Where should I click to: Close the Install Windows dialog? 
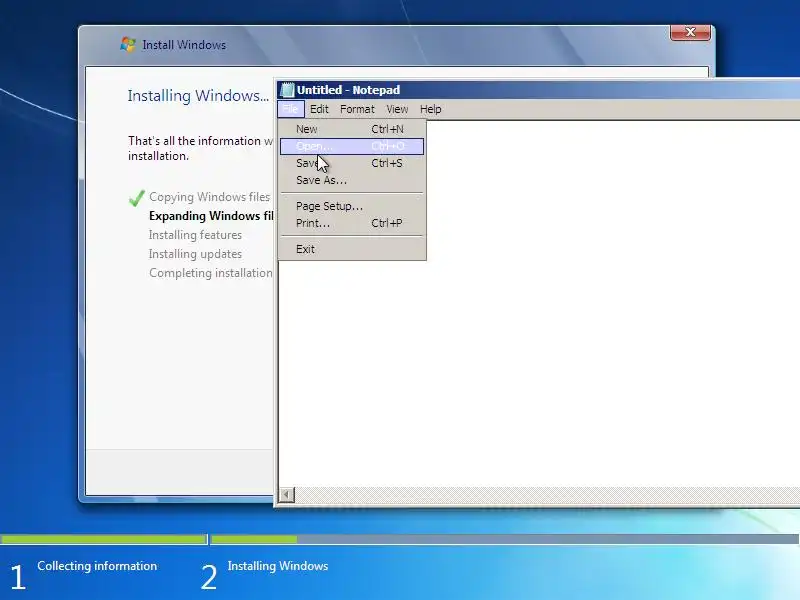point(690,32)
